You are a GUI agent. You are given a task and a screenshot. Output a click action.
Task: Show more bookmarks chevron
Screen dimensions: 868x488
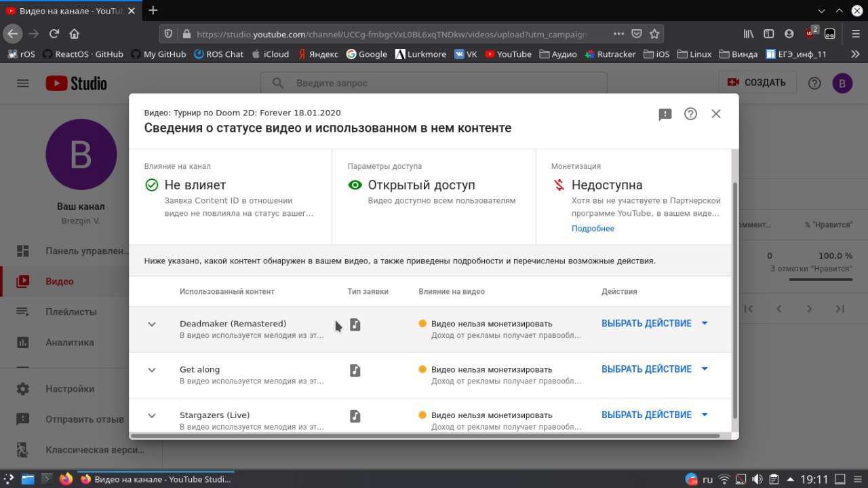[855, 54]
